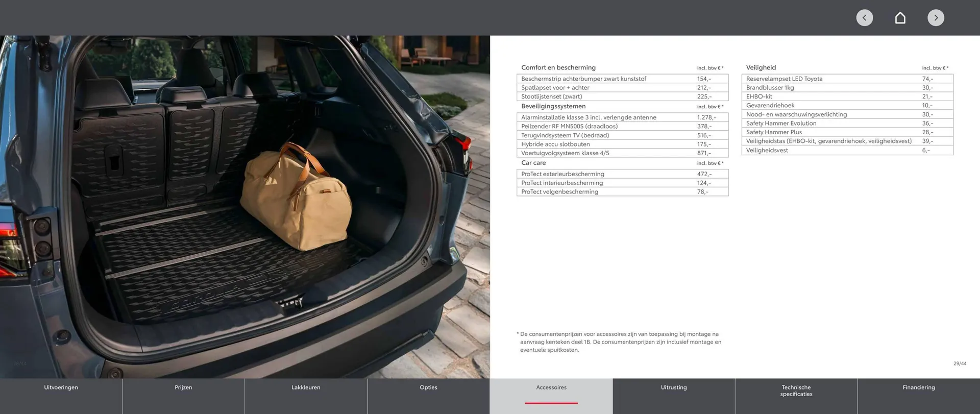The width and height of the screenshot is (980, 414).
Task: Click the price '871,-'
Action: click(704, 153)
